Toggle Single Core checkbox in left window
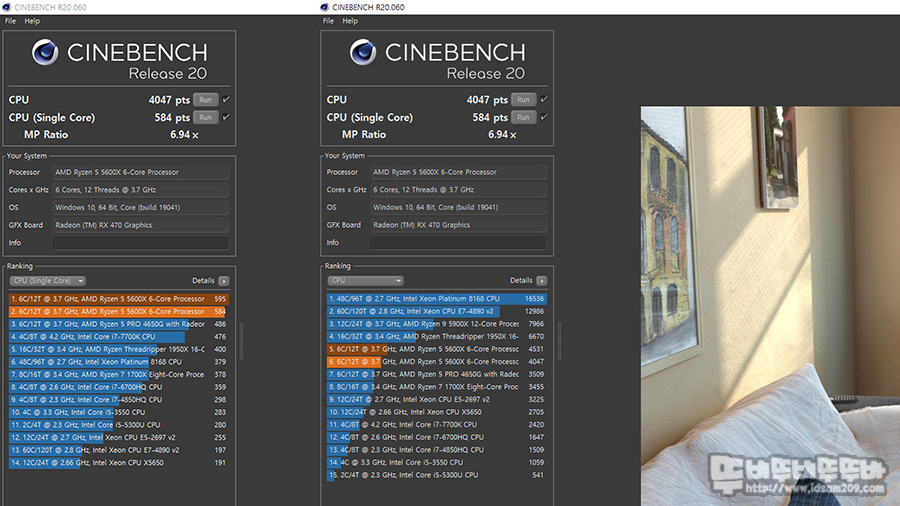The width and height of the screenshot is (900, 506). (x=226, y=117)
